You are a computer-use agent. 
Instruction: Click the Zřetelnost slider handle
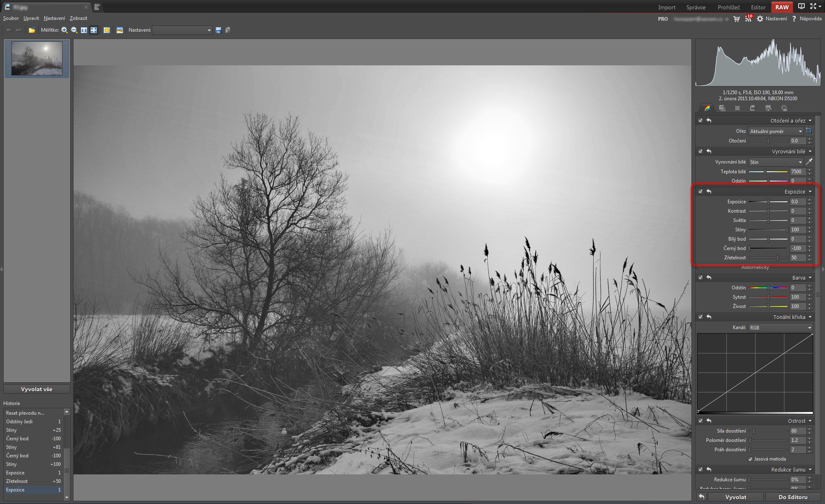click(777, 258)
